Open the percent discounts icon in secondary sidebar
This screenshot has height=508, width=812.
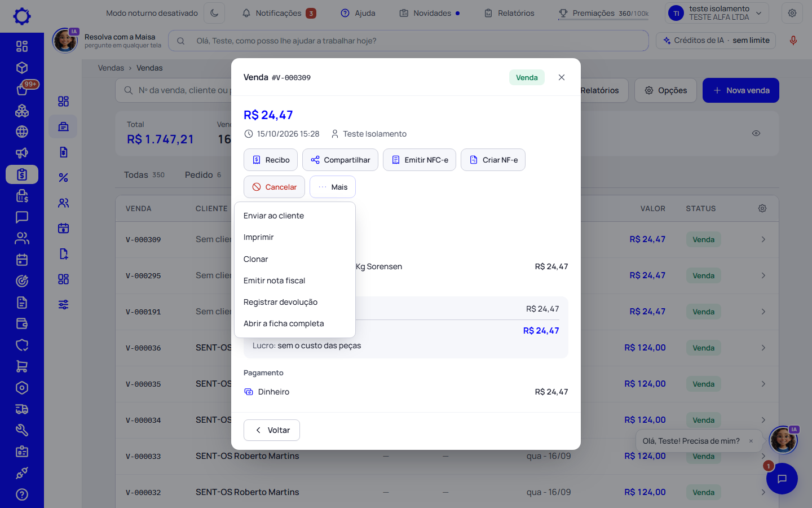pos(63,177)
